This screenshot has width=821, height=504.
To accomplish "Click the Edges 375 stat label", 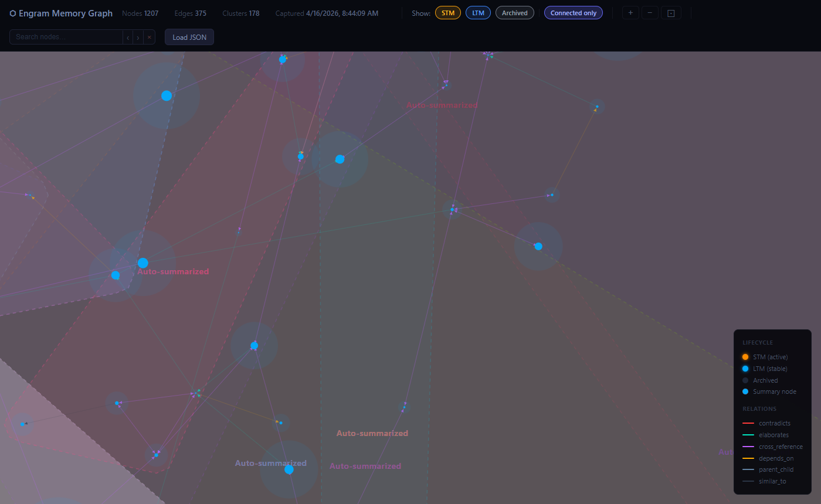I will 190,12.
